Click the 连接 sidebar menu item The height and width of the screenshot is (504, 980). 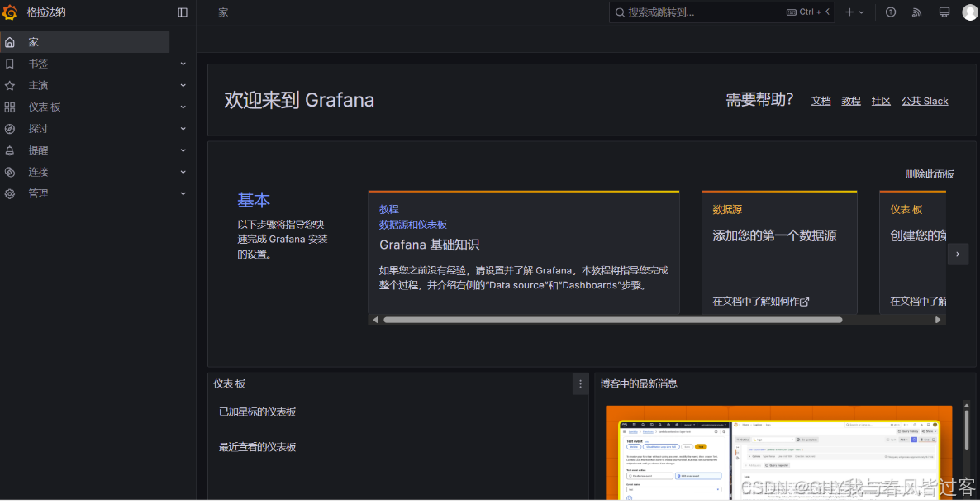tap(38, 172)
